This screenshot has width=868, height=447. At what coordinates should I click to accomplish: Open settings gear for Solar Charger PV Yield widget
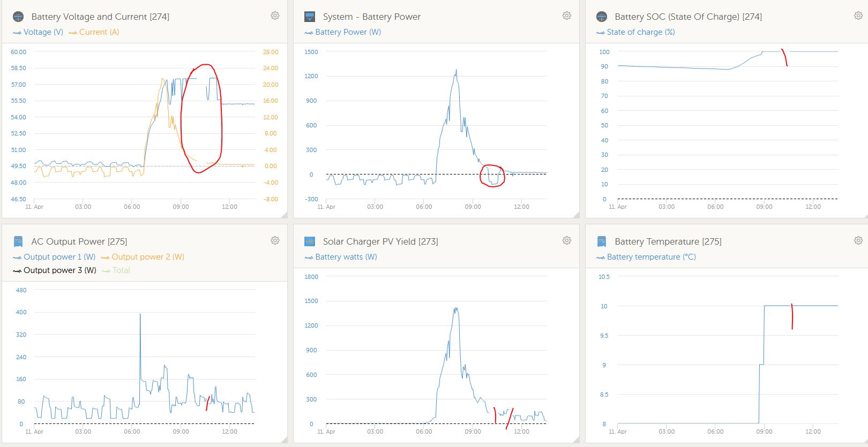(566, 241)
